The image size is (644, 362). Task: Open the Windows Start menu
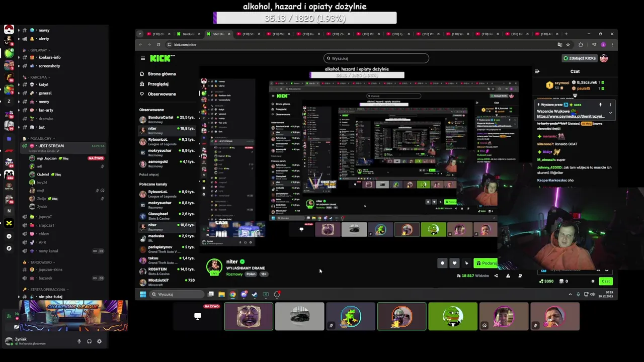coord(143,294)
